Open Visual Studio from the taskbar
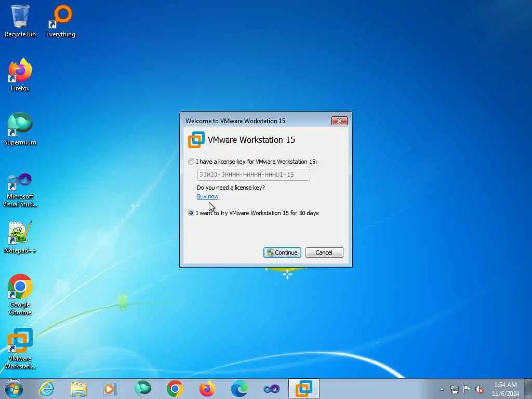The image size is (532, 399). tap(271, 389)
